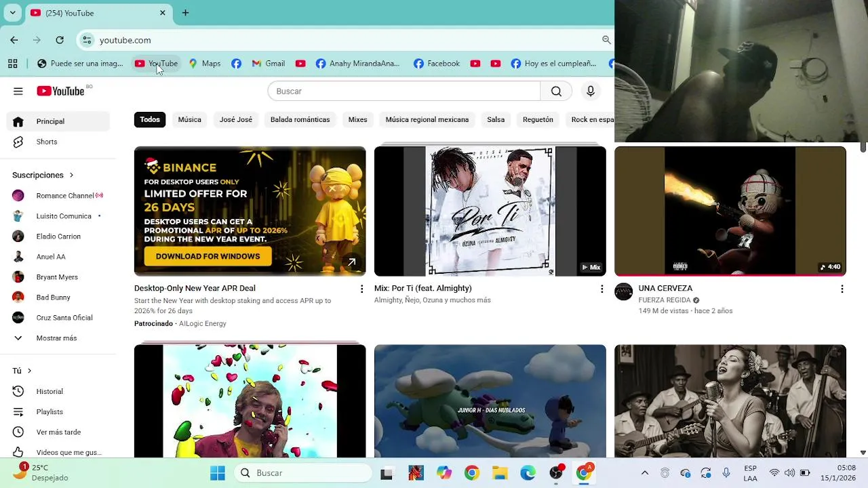Open the new tab plus button
This screenshot has width=868, height=488.
point(185,13)
